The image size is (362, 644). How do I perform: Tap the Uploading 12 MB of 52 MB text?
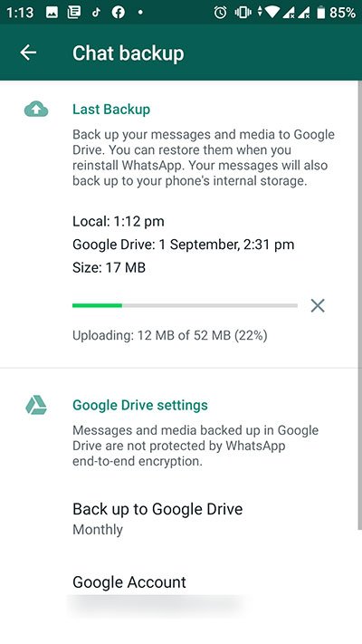coord(170,335)
